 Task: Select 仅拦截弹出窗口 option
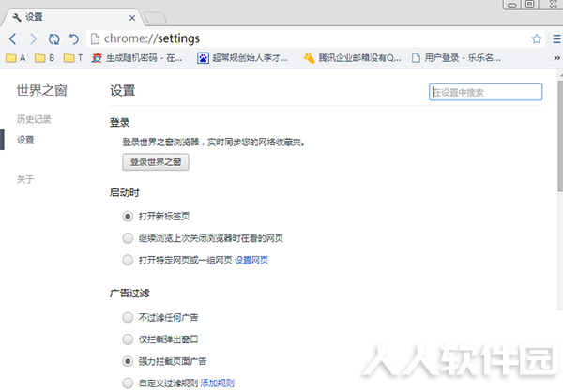point(128,339)
